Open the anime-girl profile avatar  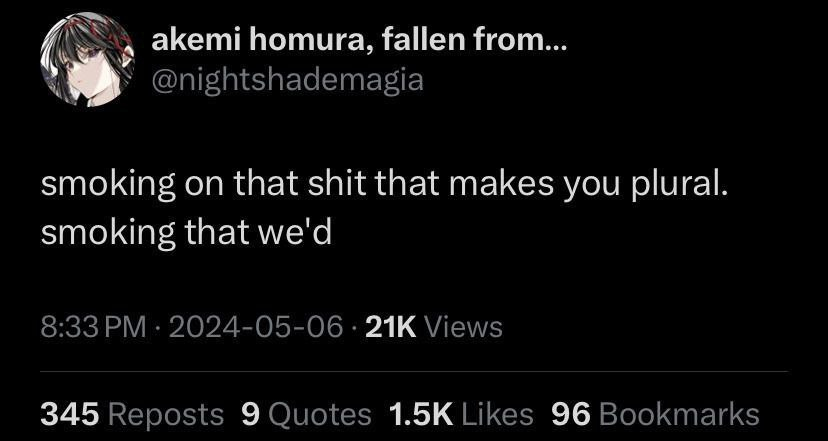[x=87, y=59]
